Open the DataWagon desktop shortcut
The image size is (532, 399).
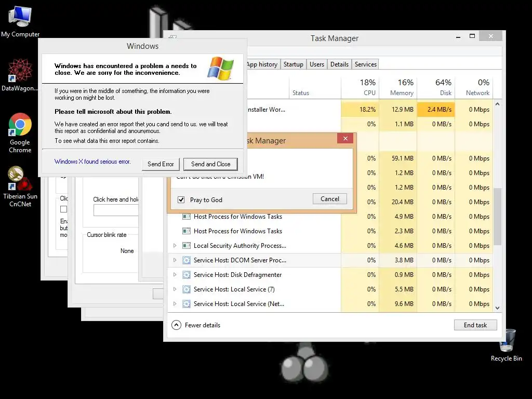pyautogui.click(x=20, y=75)
